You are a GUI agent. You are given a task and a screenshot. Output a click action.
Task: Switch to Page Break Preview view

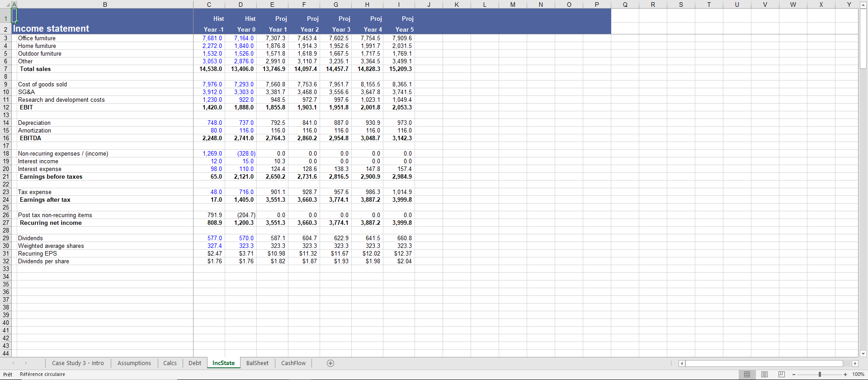pos(782,374)
